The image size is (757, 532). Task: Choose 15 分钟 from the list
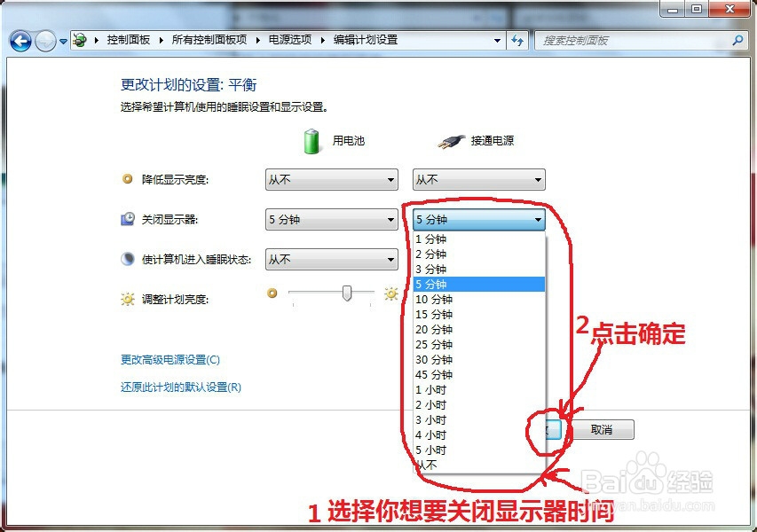(479, 315)
